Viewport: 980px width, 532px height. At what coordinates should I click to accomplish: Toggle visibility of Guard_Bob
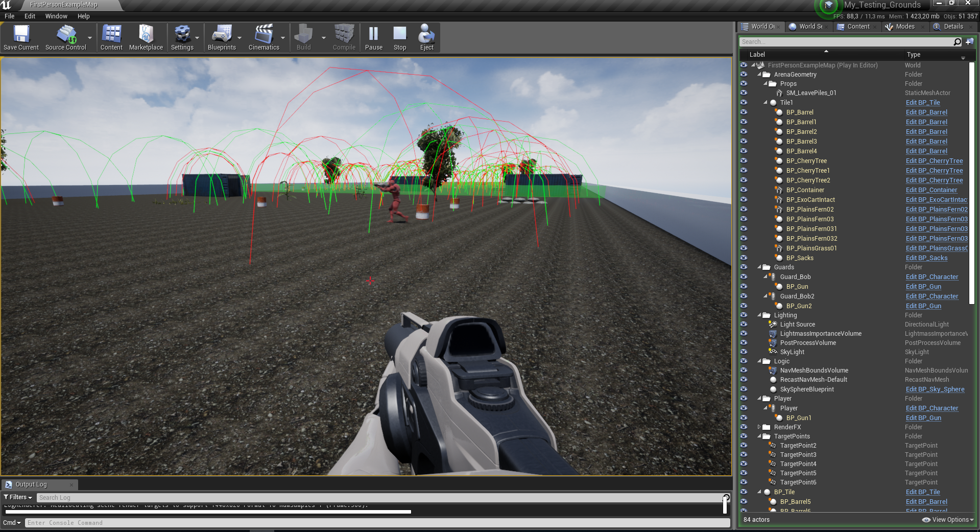point(744,277)
